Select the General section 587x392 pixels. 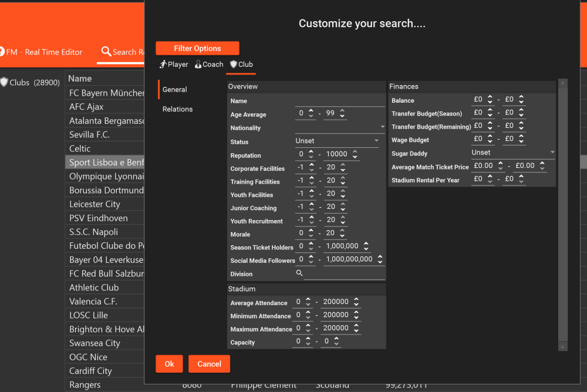(x=175, y=90)
